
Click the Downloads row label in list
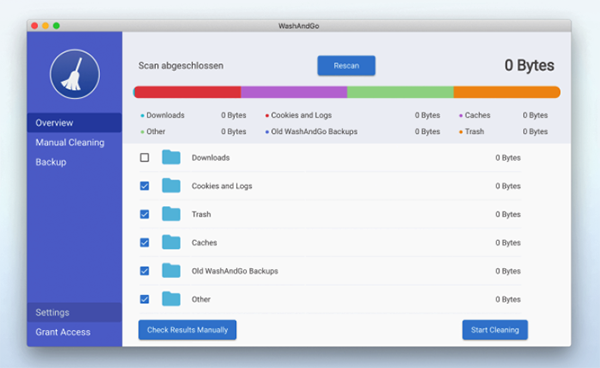click(x=210, y=158)
